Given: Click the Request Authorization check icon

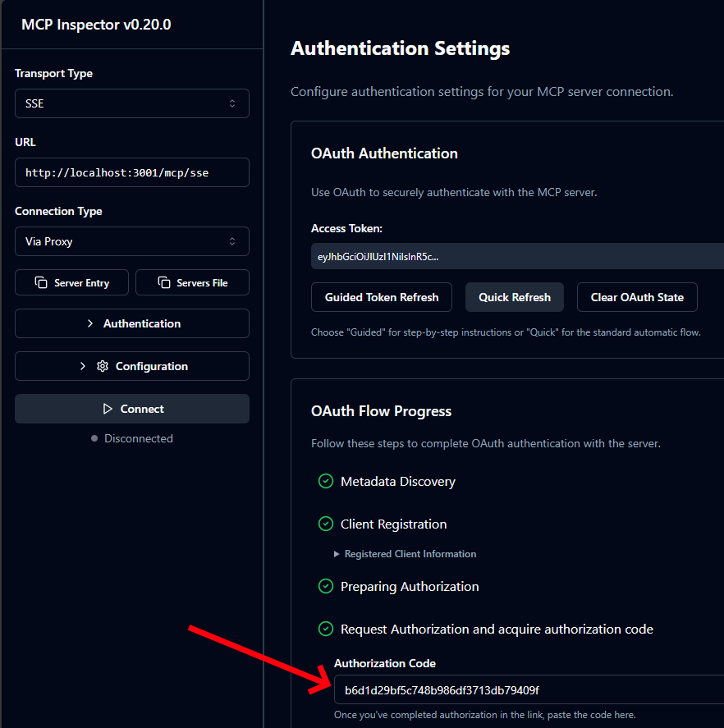Looking at the screenshot, I should [x=326, y=630].
